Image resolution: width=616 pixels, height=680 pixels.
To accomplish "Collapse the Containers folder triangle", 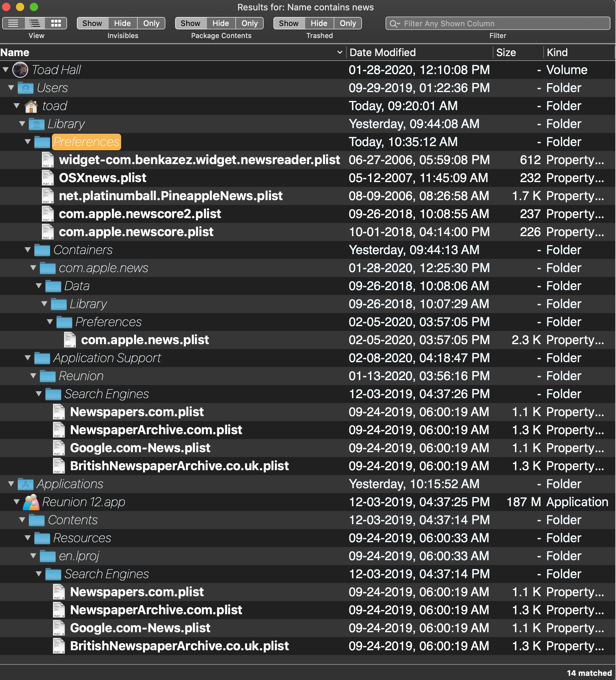I will [x=28, y=250].
